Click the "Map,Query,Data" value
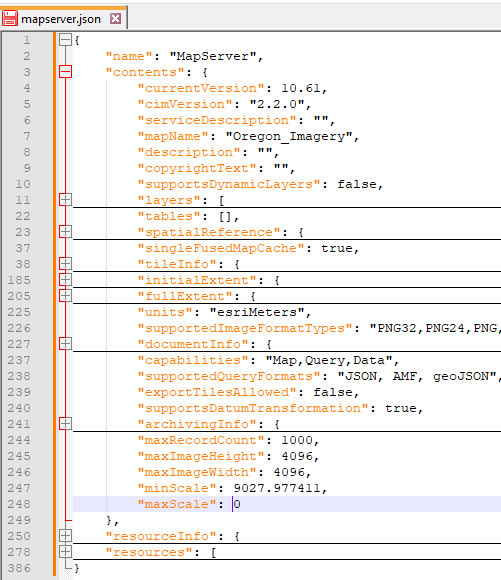501x580 pixels. 329,360
